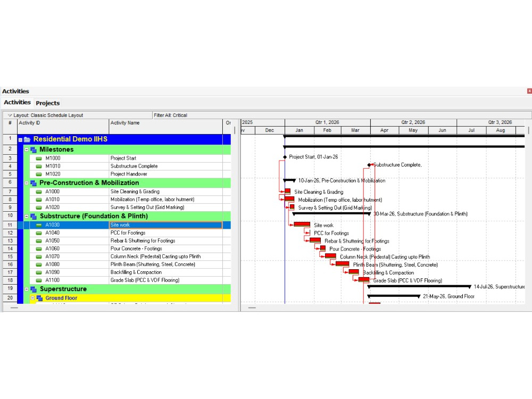
Task: Click the activity icon for M1010
Action: pos(39,166)
